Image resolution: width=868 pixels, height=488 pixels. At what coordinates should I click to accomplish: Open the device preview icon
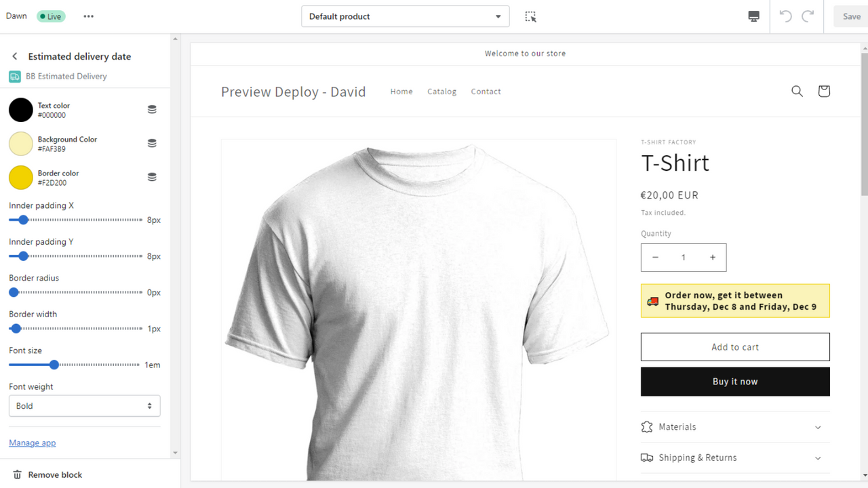[753, 16]
